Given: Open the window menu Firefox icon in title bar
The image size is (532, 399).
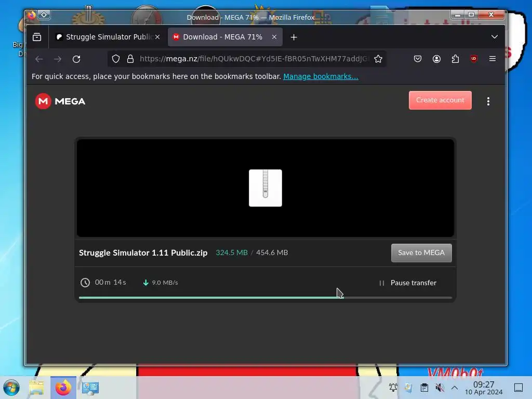Looking at the screenshot, I should pyautogui.click(x=31, y=15).
